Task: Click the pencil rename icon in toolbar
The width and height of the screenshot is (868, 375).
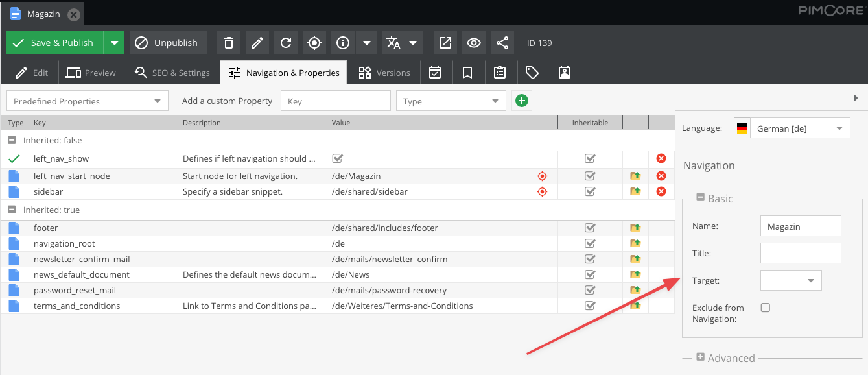Action: [257, 43]
